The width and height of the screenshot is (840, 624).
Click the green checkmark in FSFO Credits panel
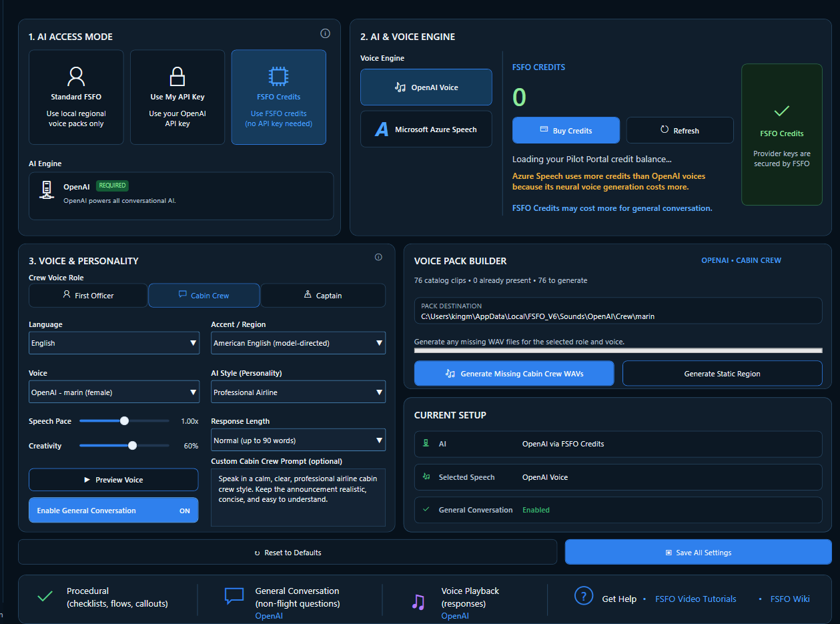[781, 111]
